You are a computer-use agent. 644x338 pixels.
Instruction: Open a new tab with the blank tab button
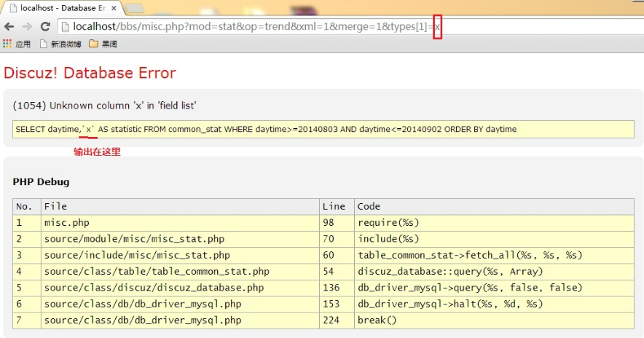(x=134, y=8)
